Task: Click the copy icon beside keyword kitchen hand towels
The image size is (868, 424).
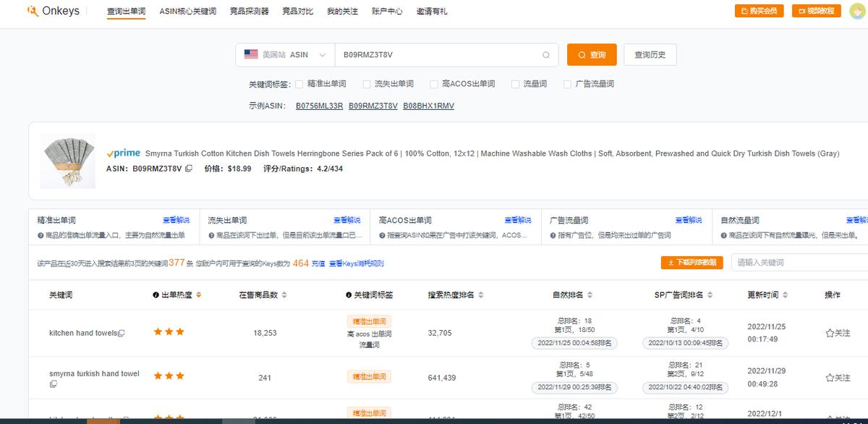Action: 122,333
